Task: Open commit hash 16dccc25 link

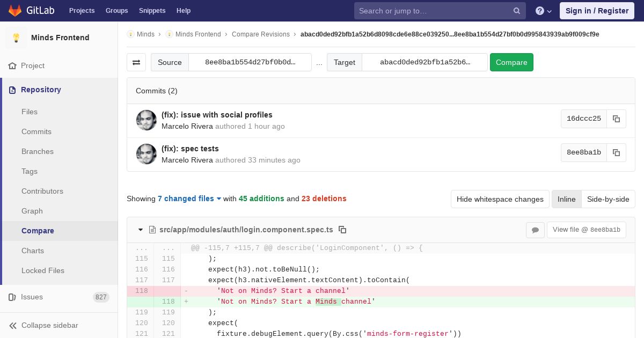Action: [x=584, y=119]
